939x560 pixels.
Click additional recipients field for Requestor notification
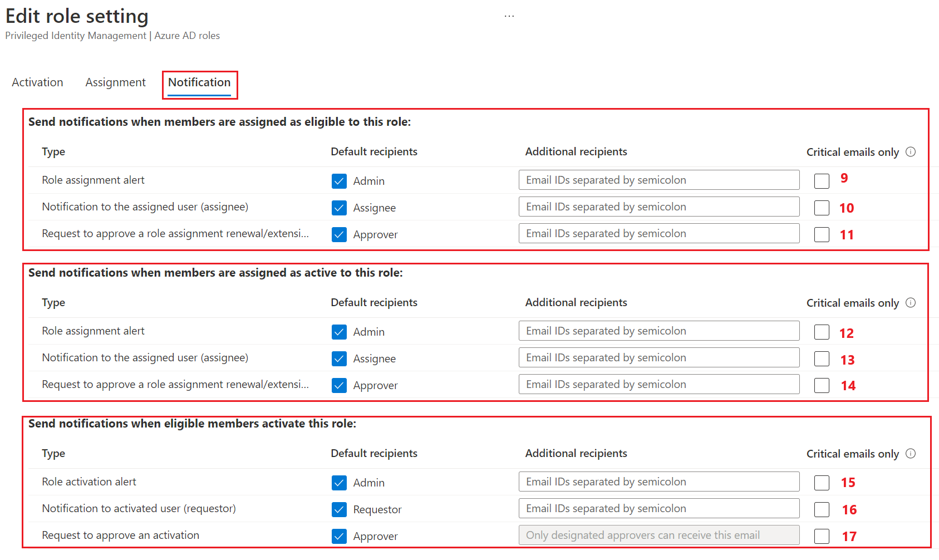tap(658, 508)
